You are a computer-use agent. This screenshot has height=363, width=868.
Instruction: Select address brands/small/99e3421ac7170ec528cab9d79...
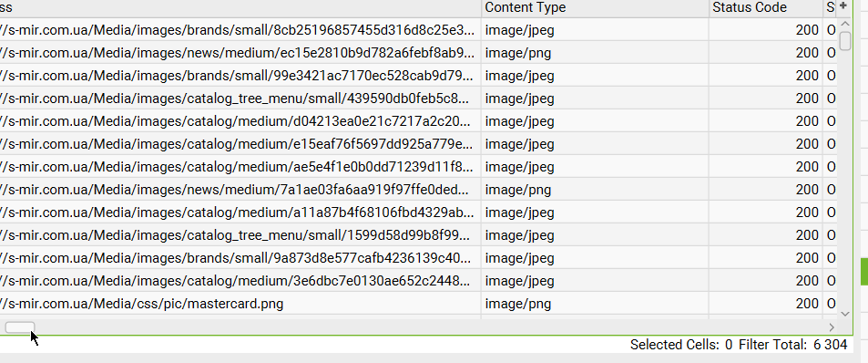tap(240, 76)
